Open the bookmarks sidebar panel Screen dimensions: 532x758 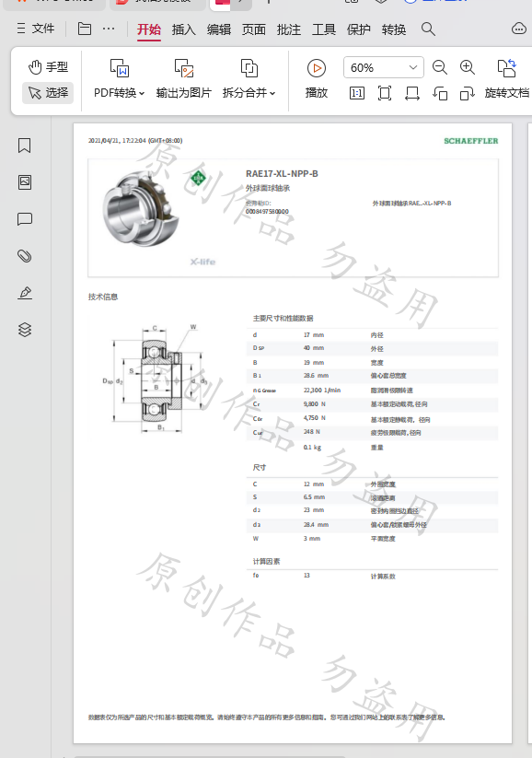tap(25, 146)
